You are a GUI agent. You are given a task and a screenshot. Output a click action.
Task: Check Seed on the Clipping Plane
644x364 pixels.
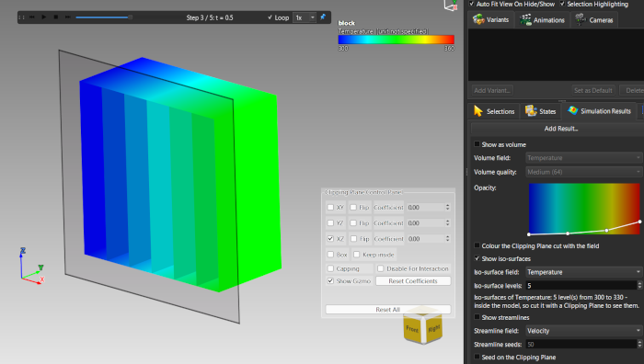477,357
